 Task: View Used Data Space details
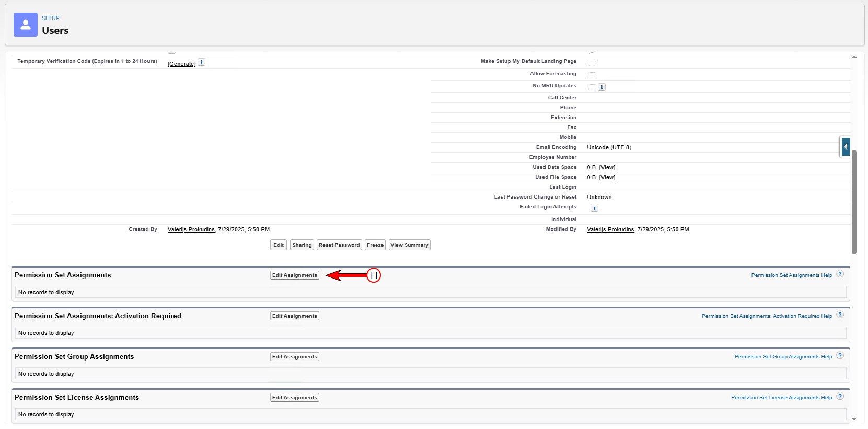pyautogui.click(x=607, y=168)
